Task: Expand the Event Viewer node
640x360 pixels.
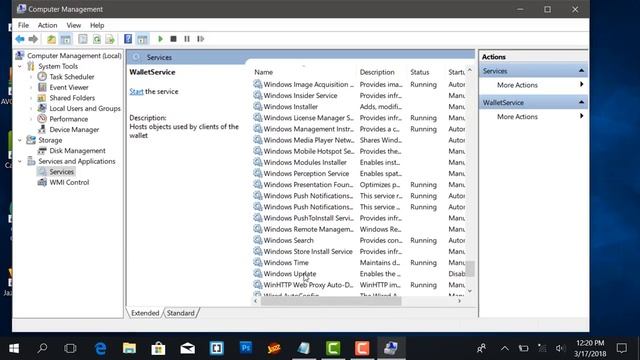Action: (31, 87)
